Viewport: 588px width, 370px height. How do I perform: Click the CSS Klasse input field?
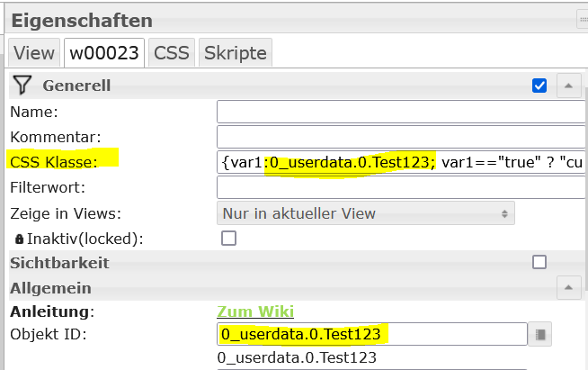click(401, 162)
